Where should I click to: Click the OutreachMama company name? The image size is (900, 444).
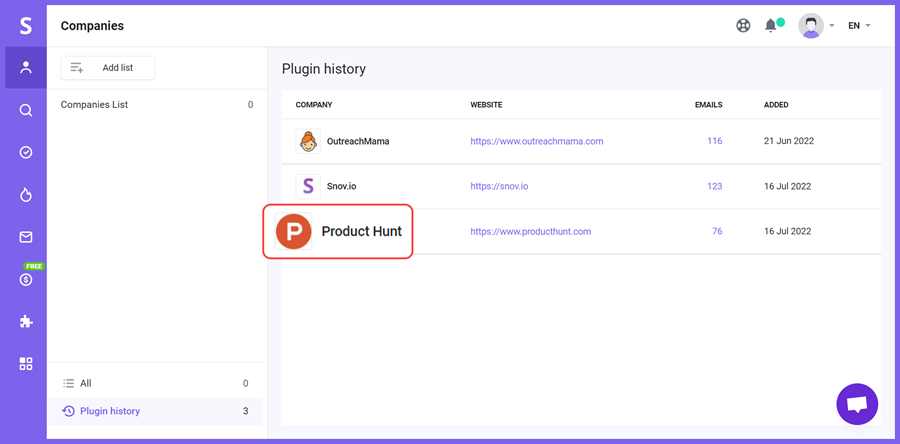358,141
